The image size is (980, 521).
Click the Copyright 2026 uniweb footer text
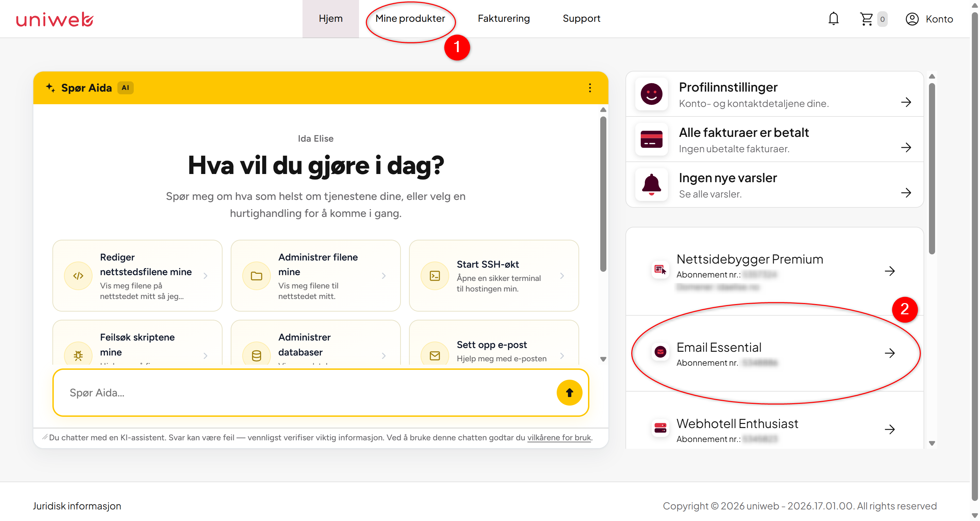tap(800, 506)
